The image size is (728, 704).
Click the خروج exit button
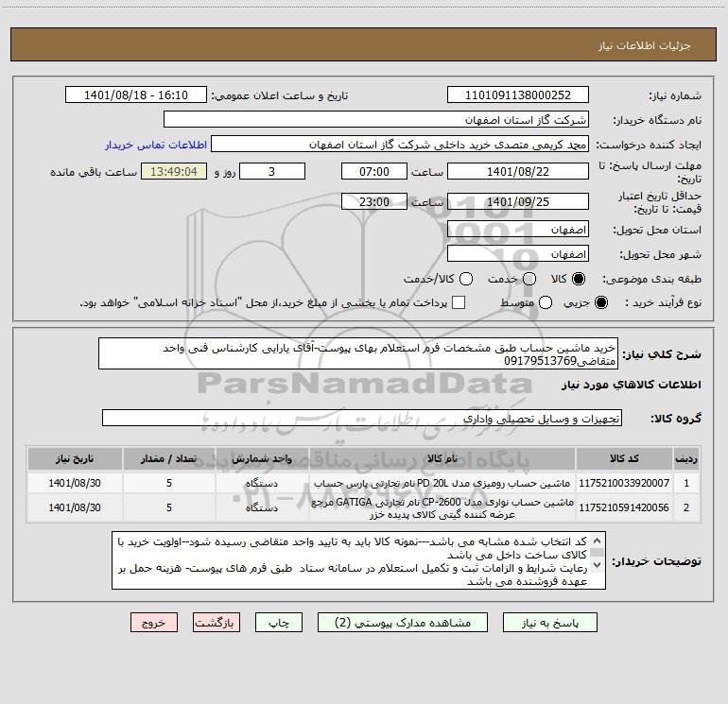(x=154, y=623)
